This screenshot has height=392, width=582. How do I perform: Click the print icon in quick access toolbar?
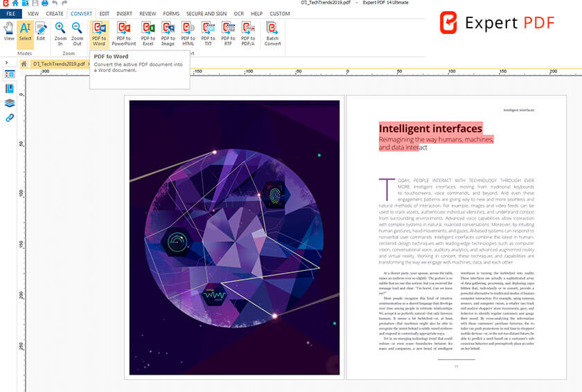click(44, 3)
